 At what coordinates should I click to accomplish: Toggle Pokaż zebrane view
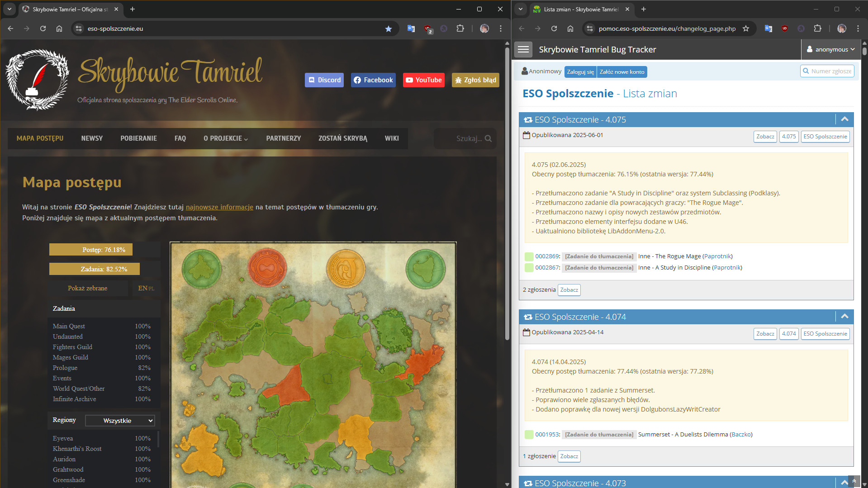coord(87,288)
